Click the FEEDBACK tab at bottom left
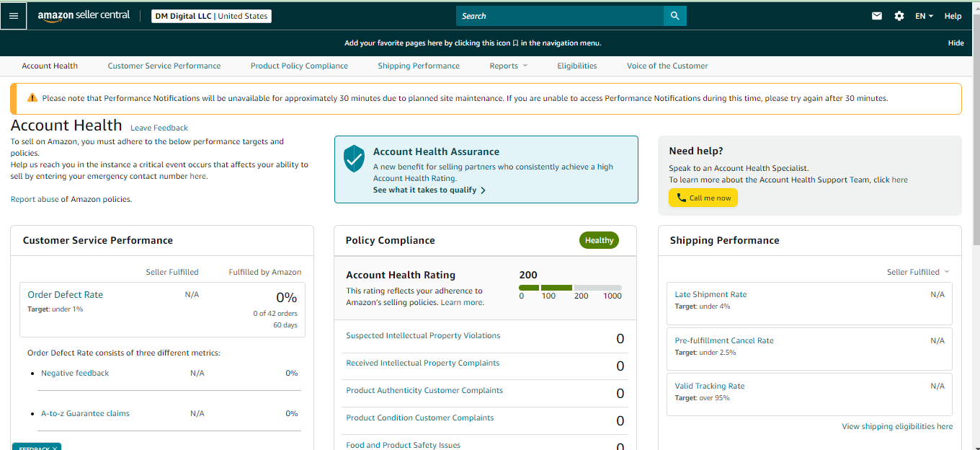980x450 pixels. [37, 447]
